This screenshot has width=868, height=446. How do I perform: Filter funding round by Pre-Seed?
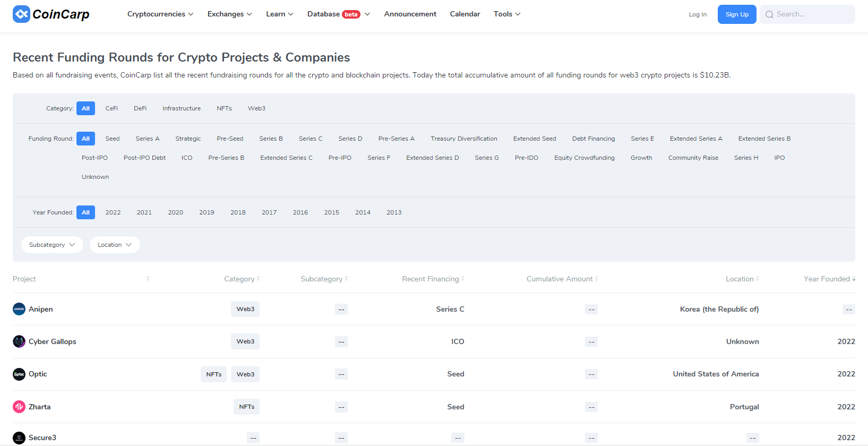pyautogui.click(x=230, y=139)
